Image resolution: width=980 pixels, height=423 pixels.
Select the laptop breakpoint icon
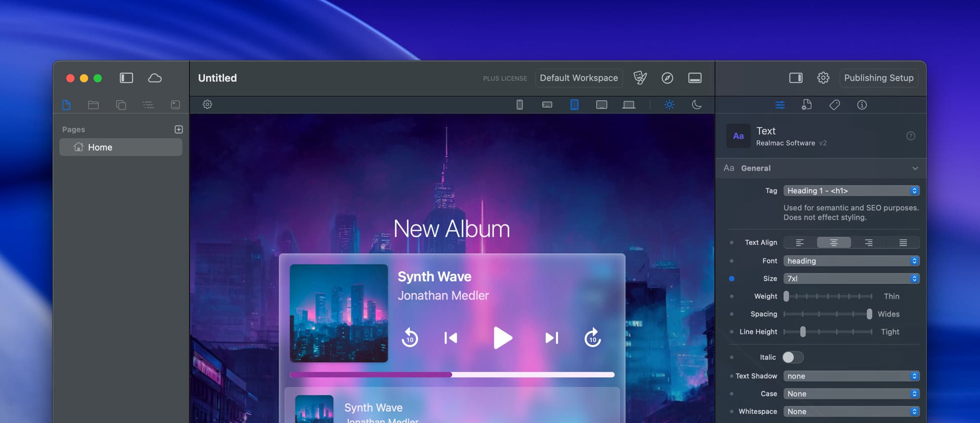coord(629,105)
